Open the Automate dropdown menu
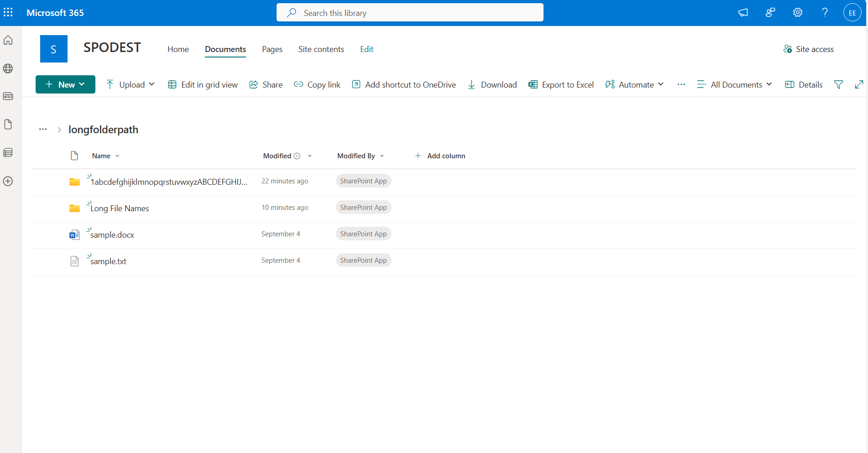 (x=634, y=85)
